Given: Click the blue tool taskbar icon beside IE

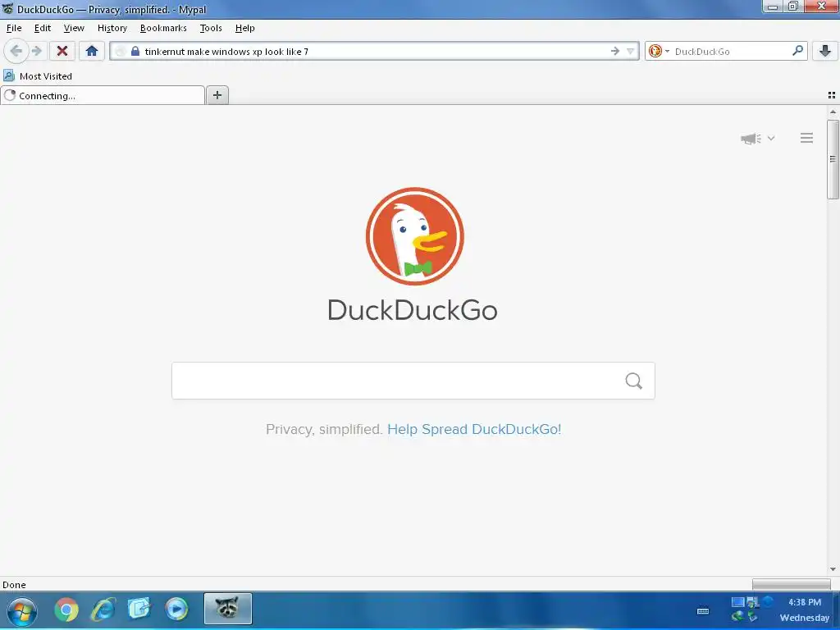Looking at the screenshot, I should 139,609.
